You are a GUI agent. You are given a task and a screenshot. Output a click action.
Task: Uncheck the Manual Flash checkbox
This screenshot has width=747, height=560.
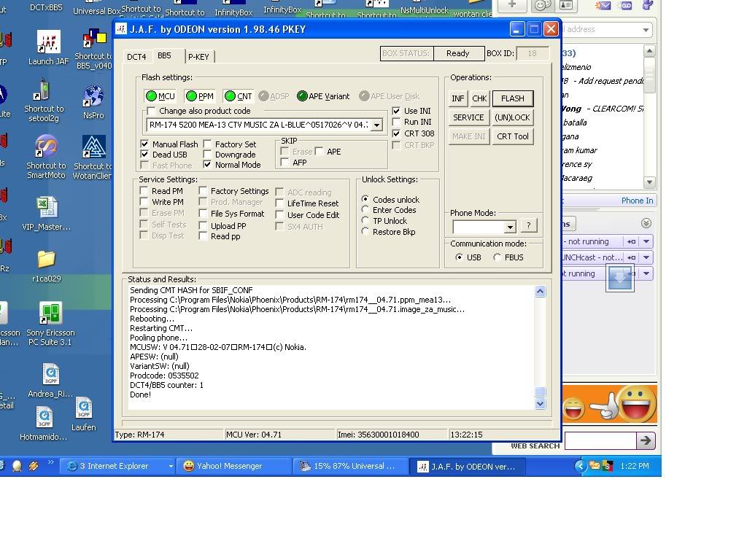[x=145, y=144]
